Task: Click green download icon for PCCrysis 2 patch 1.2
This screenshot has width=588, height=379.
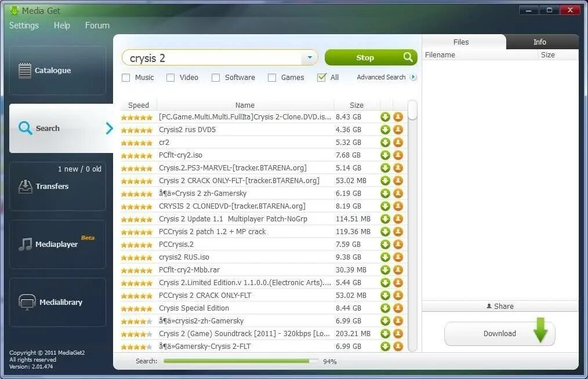Action: point(385,232)
